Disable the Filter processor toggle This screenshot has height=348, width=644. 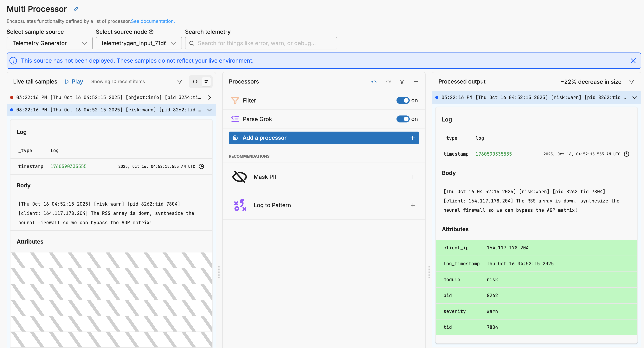[x=403, y=100]
